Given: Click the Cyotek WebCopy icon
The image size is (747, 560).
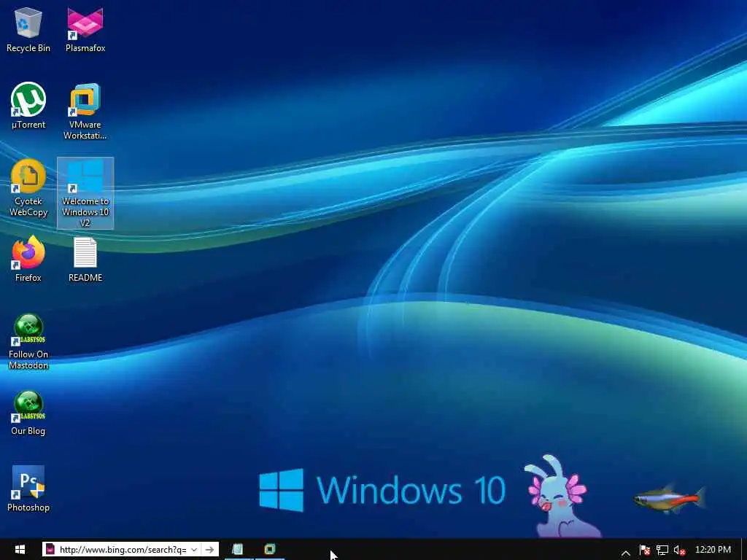Looking at the screenshot, I should coord(28,188).
